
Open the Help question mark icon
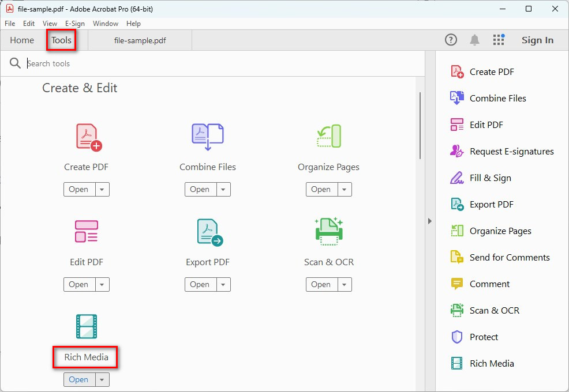451,40
